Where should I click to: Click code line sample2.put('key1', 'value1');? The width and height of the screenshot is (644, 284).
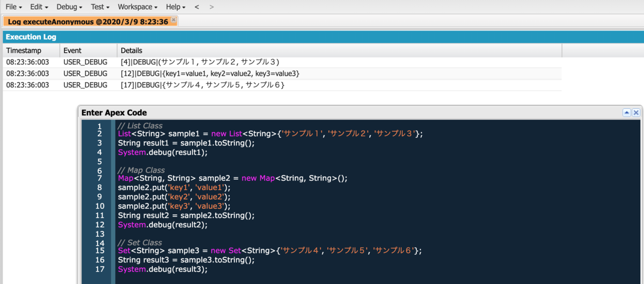pyautogui.click(x=174, y=187)
